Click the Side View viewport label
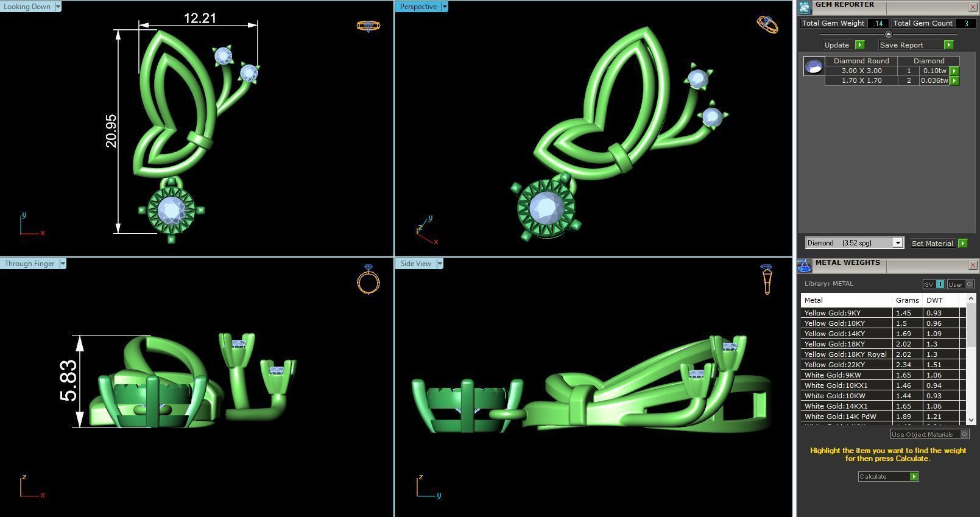Screen dimensions: 980x517 point(415,264)
